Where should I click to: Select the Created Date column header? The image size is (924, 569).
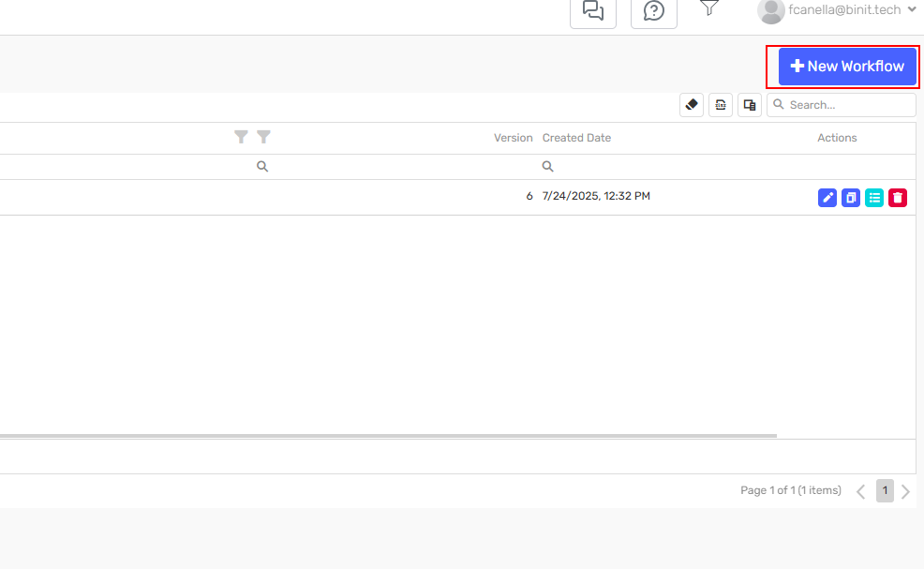(575, 137)
